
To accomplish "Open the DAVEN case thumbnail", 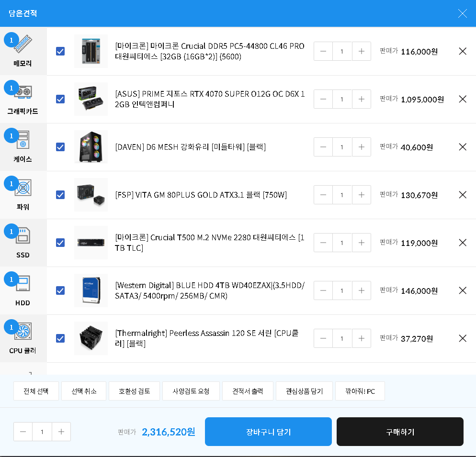I will tap(91, 147).
